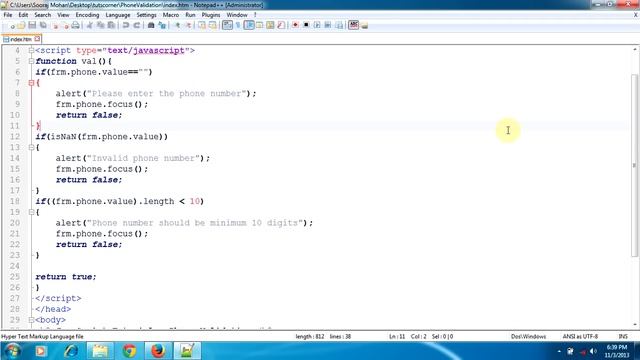Image resolution: width=640 pixels, height=360 pixels.
Task: Switch to Google Chrome in the taskbar
Action: [129, 351]
